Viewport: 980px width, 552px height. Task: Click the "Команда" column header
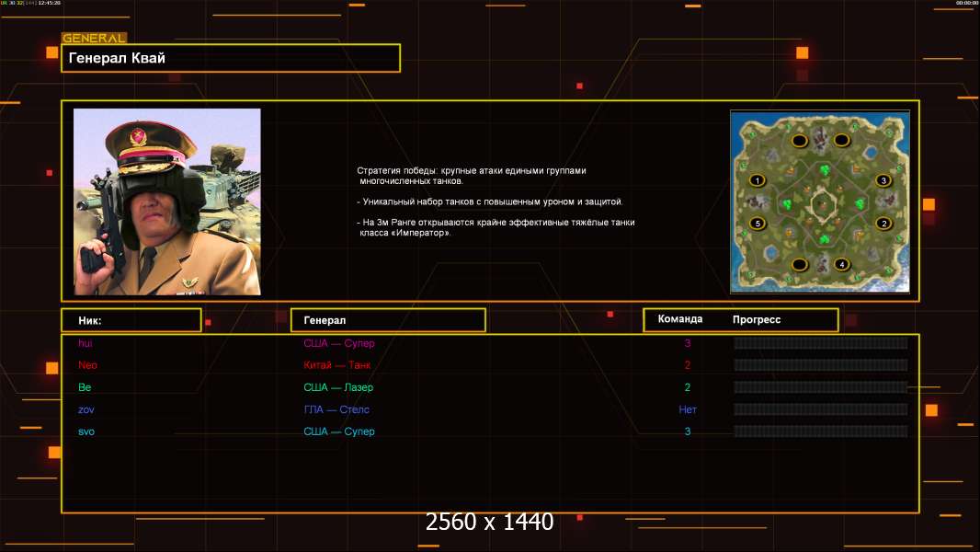click(680, 319)
